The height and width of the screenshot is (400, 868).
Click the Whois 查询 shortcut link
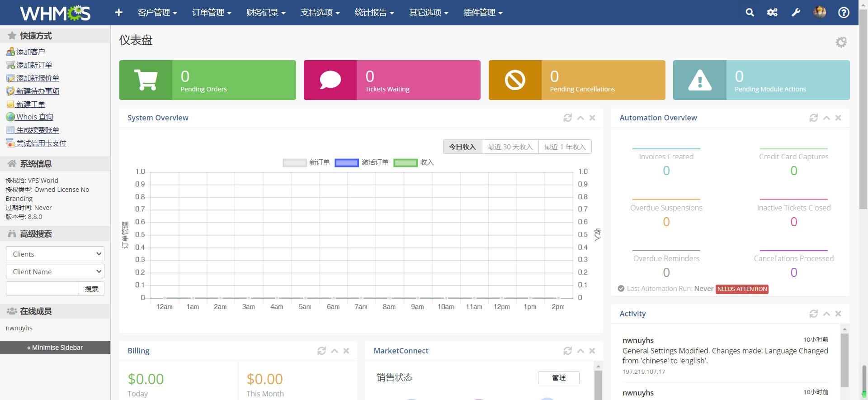34,117
